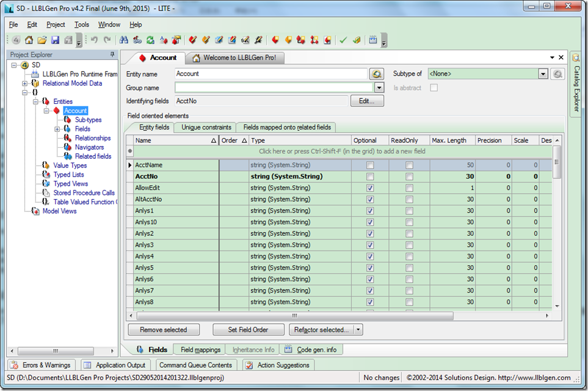Viewport: 588px width, 391px height.
Task: Click Set Field Order button
Action: pos(248,330)
